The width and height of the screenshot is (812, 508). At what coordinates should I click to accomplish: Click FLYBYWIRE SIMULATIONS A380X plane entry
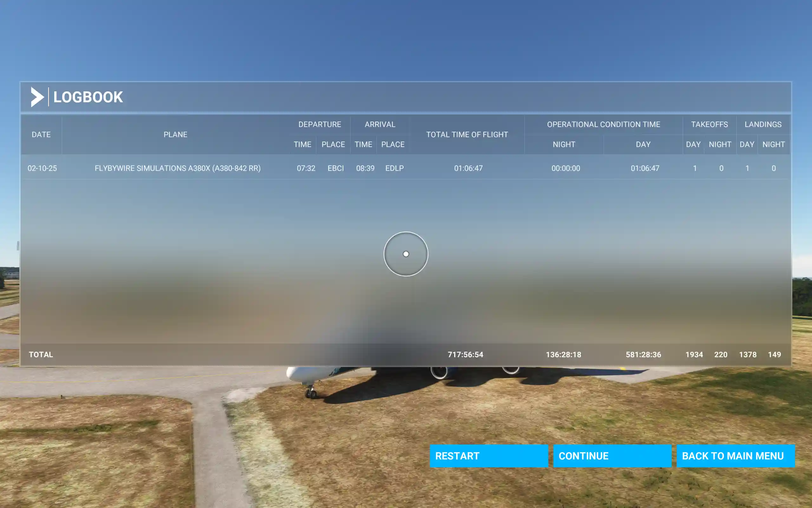178,168
